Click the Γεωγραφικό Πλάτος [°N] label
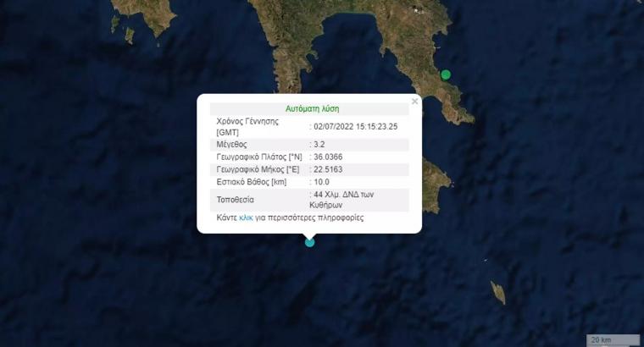 coord(259,157)
